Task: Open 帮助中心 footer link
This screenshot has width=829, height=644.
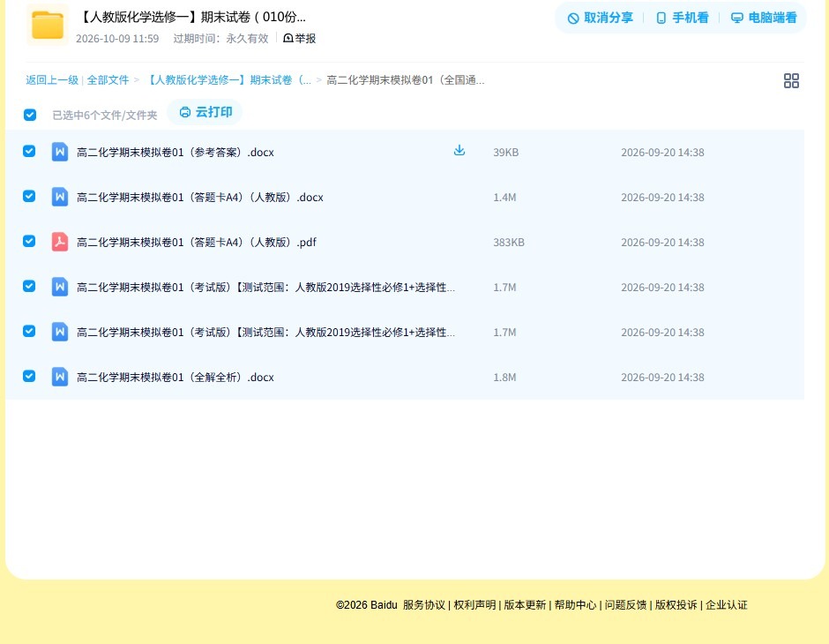Action: click(575, 605)
